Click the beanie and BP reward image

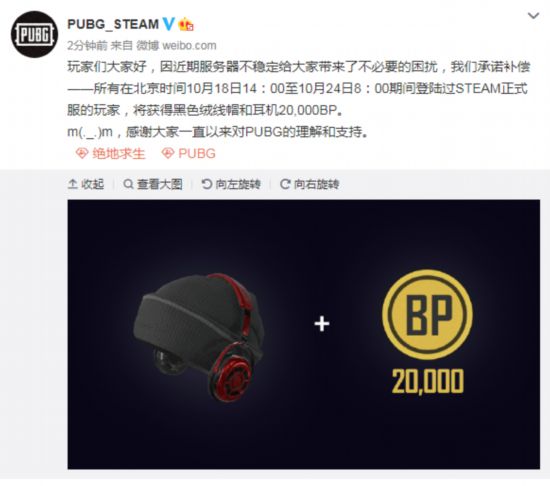click(x=304, y=334)
